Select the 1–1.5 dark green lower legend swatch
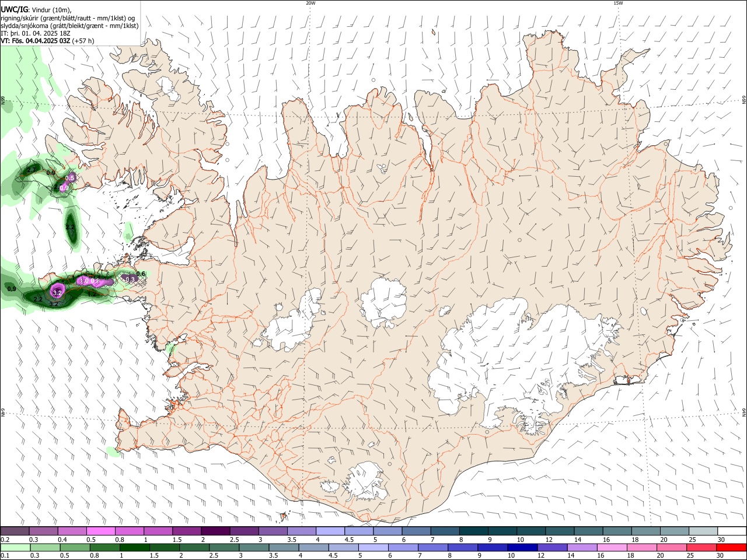The width and height of the screenshot is (747, 560). click(135, 548)
